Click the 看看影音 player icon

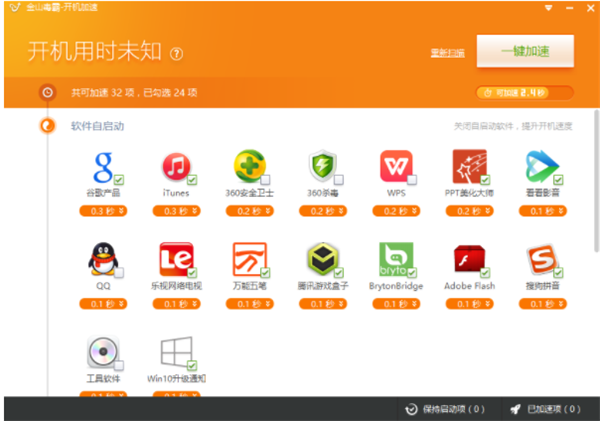coord(542,166)
